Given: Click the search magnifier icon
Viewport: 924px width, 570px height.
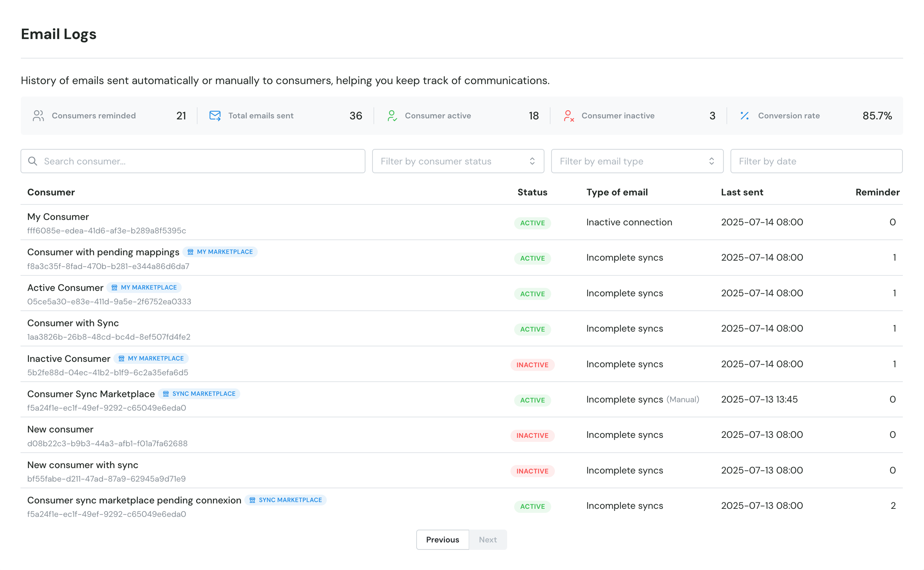Looking at the screenshot, I should [x=33, y=161].
